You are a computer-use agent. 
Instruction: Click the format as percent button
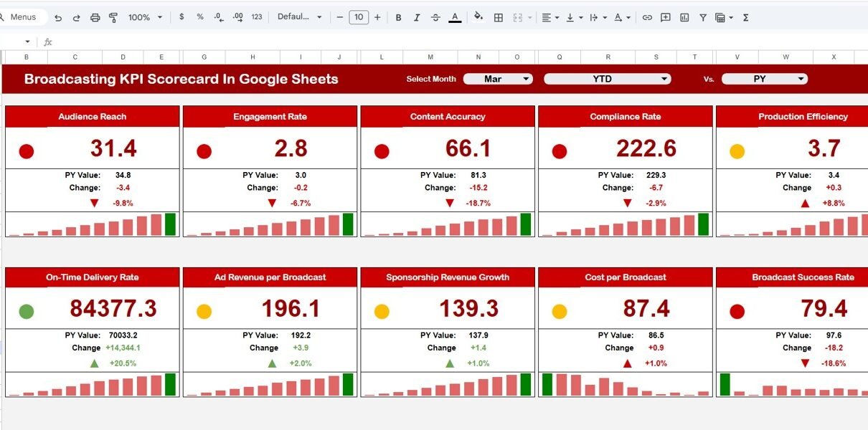(x=200, y=17)
